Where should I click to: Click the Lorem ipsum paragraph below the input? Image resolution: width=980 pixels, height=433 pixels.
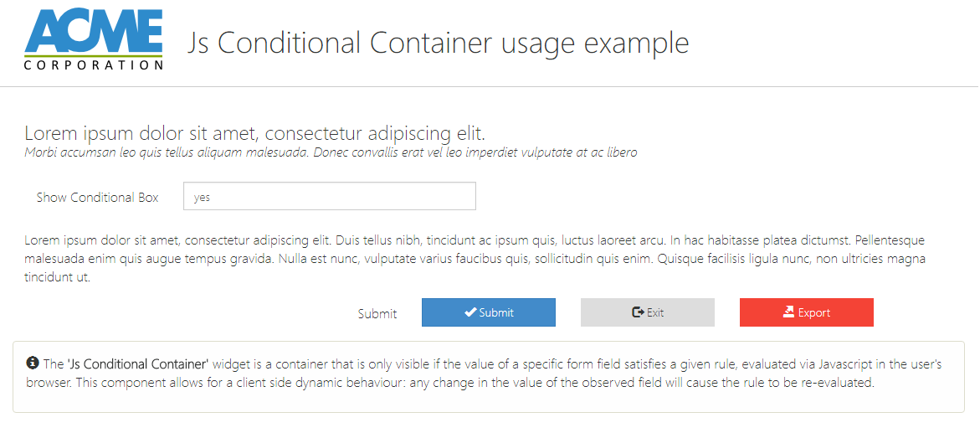(x=475, y=258)
